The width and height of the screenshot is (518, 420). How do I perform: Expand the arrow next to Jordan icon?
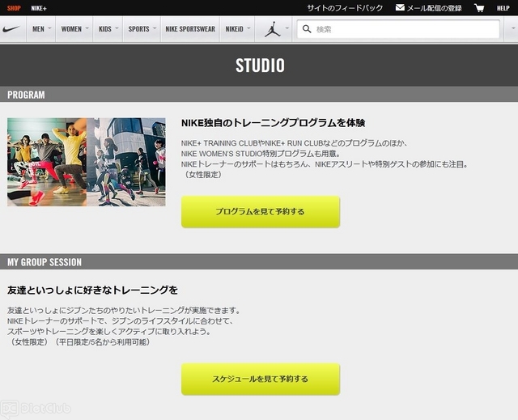[x=287, y=29]
